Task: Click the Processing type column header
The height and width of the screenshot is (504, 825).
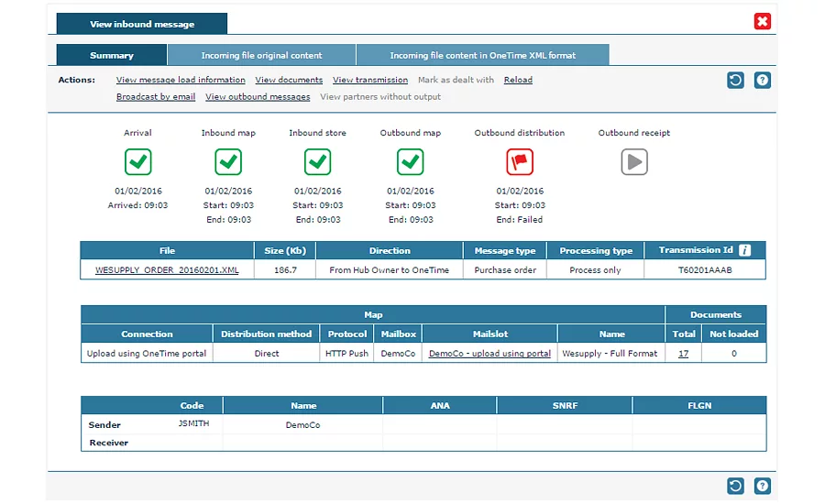Action: click(x=596, y=250)
